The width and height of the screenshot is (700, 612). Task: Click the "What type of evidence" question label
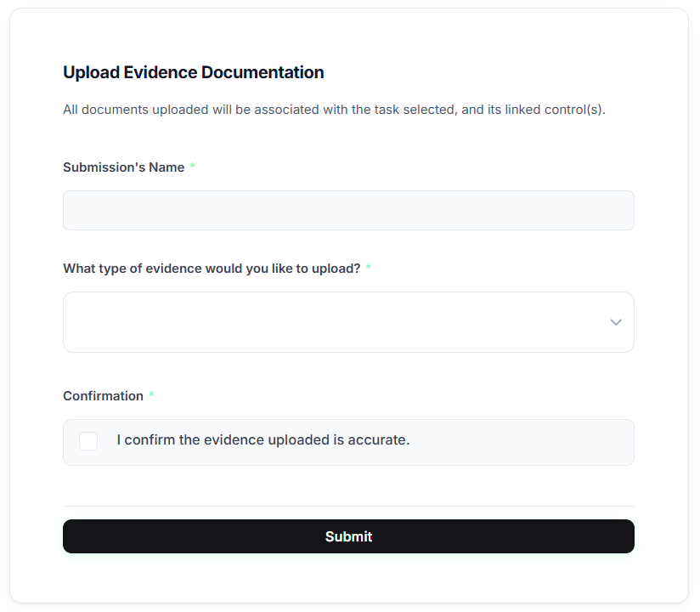pos(212,269)
